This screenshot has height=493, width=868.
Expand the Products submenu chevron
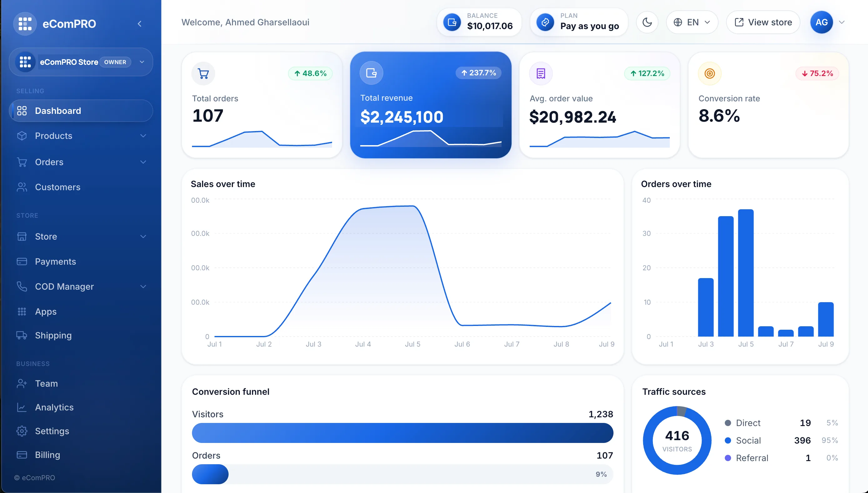click(x=143, y=136)
